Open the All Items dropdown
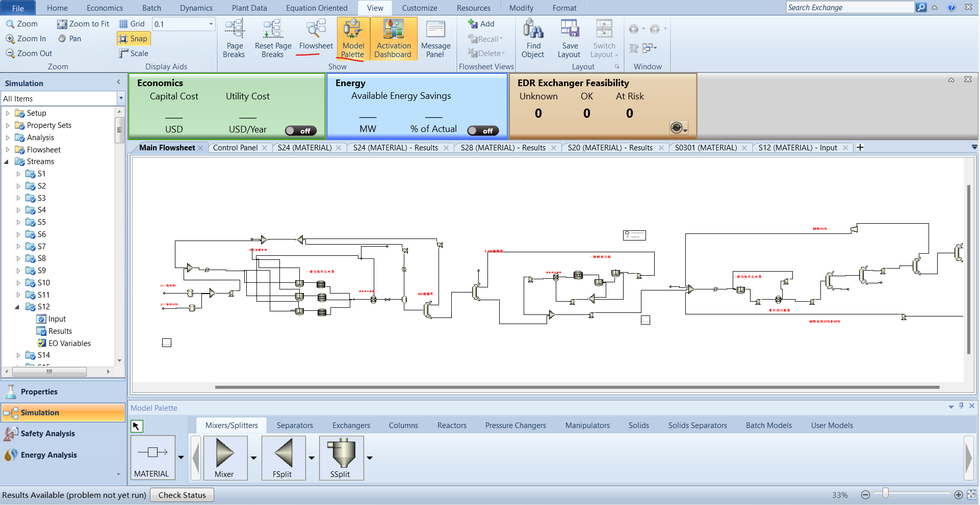 [121, 98]
